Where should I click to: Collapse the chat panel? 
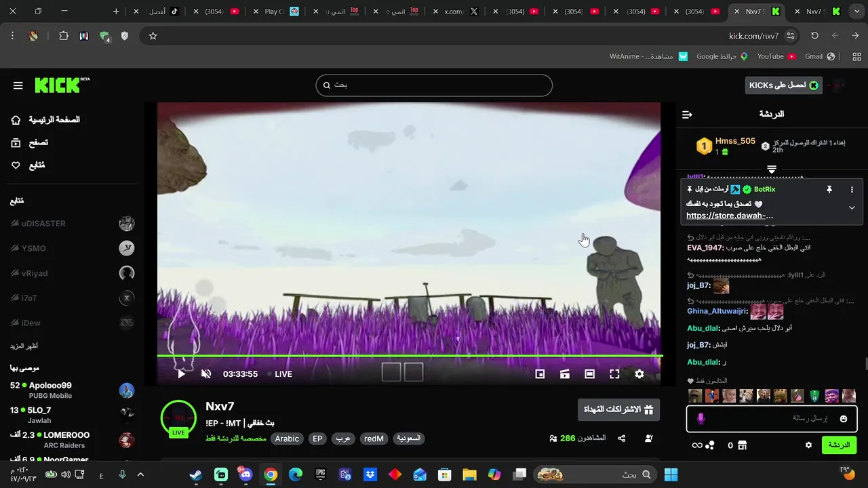[x=687, y=115]
